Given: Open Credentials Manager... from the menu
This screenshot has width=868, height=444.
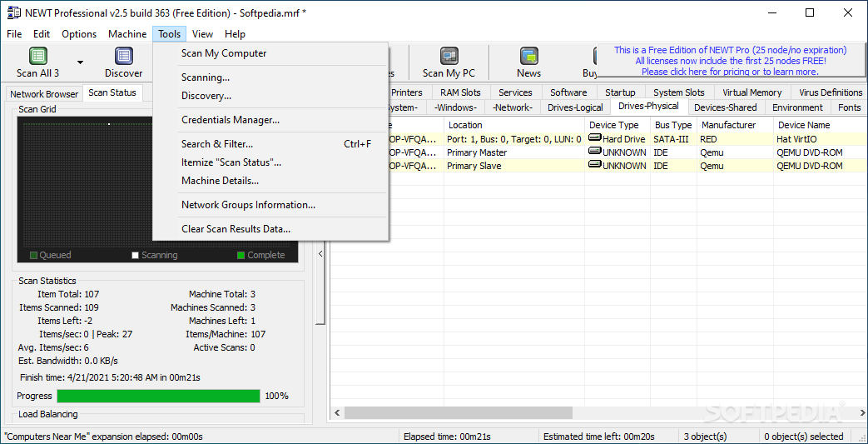Looking at the screenshot, I should pyautogui.click(x=270, y=120).
